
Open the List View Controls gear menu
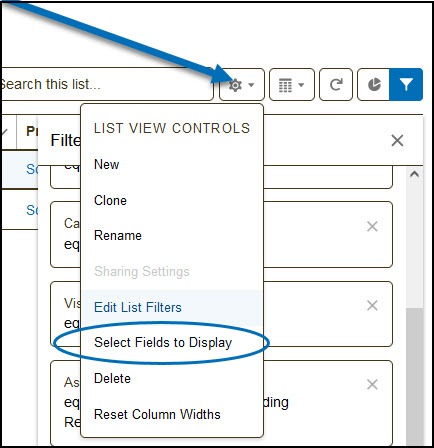(242, 85)
